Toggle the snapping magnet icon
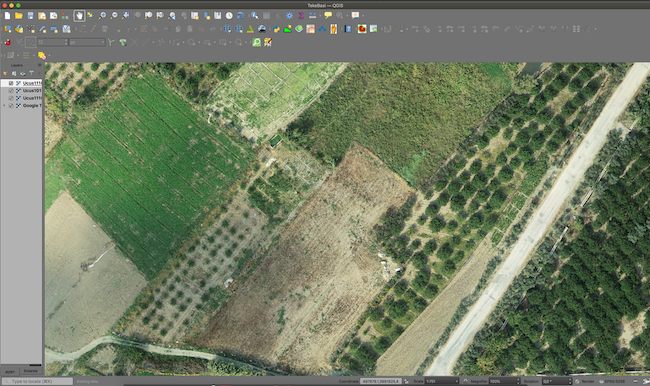Image resolution: width=650 pixels, height=386 pixels. pos(7,42)
